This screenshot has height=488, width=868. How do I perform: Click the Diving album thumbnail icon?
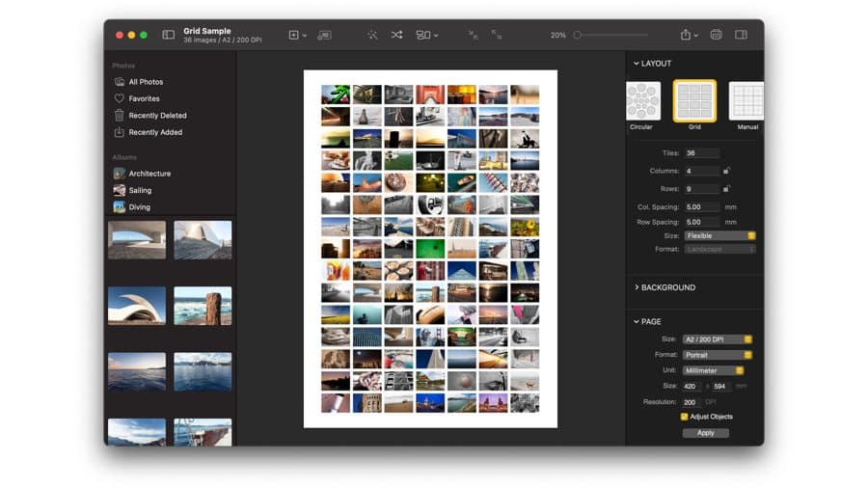pos(119,207)
